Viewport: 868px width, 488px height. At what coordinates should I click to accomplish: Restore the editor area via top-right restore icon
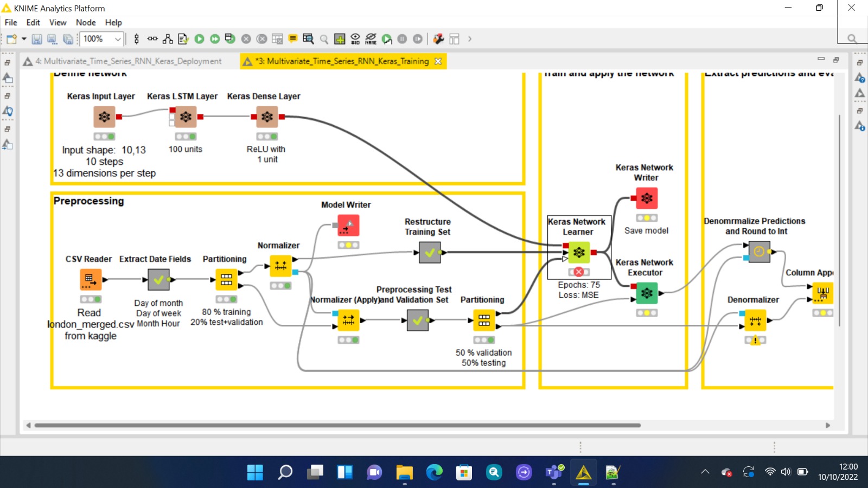(836, 59)
